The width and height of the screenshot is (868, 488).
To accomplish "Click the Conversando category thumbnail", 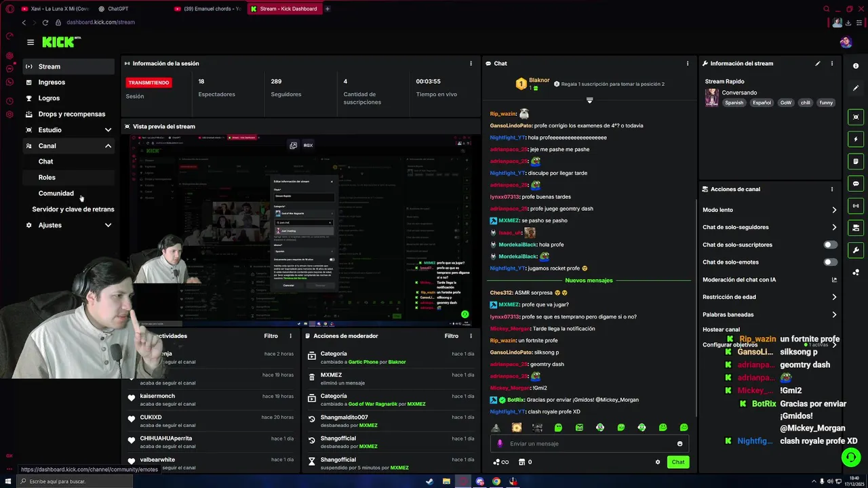I will pos(711,98).
